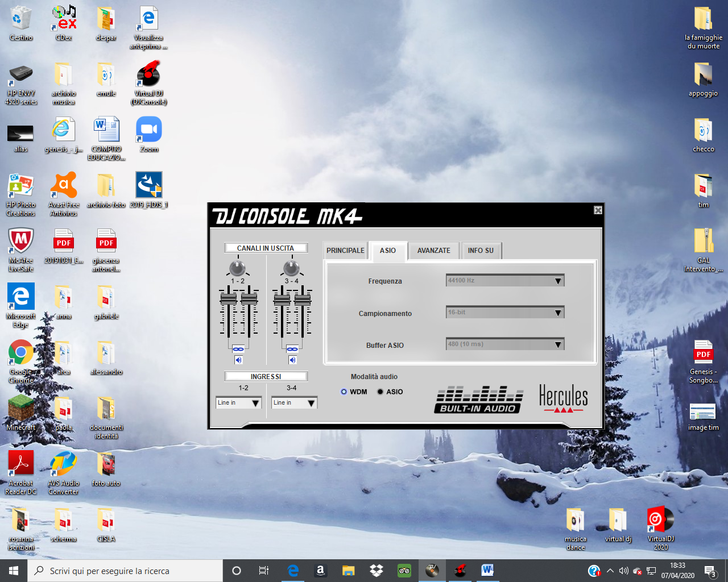The width and height of the screenshot is (728, 582).
Task: Click the balance knob for channels 1-2
Action: coord(237,268)
